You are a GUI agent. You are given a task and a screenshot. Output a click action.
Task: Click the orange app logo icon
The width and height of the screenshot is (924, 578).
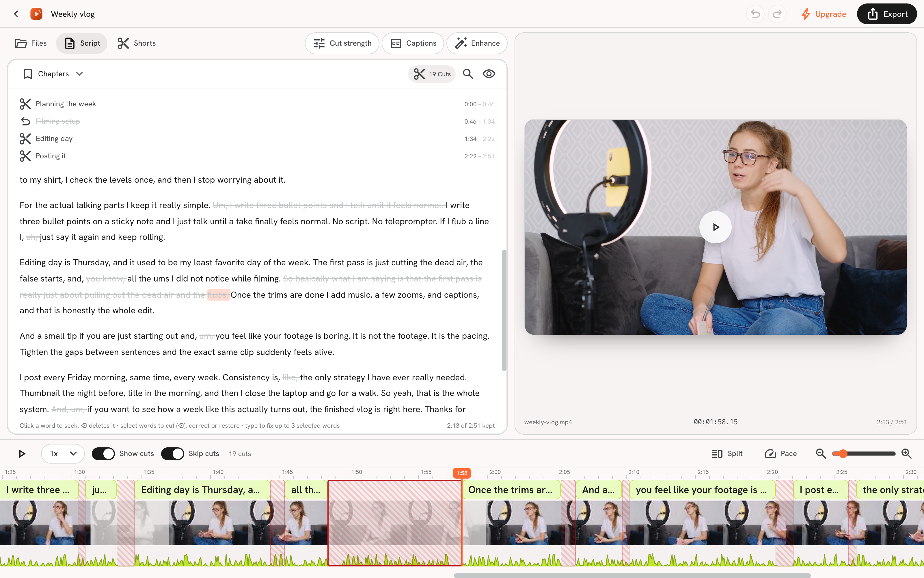tap(36, 14)
